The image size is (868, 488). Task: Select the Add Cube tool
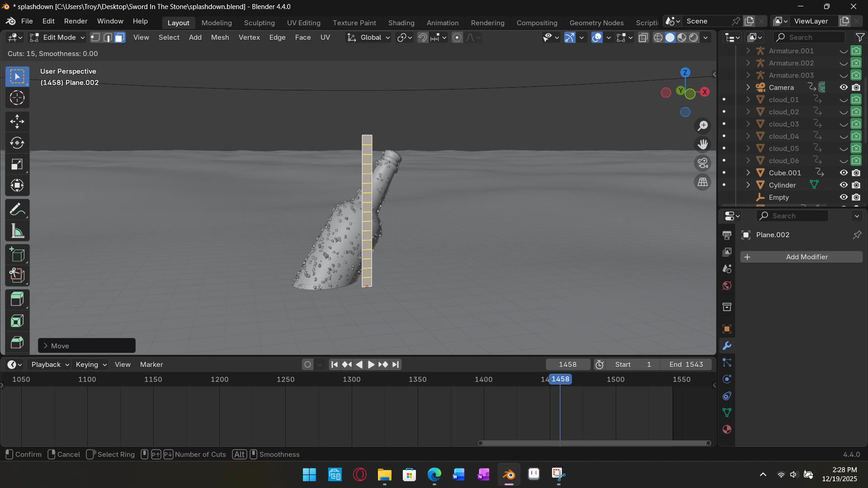tap(17, 255)
